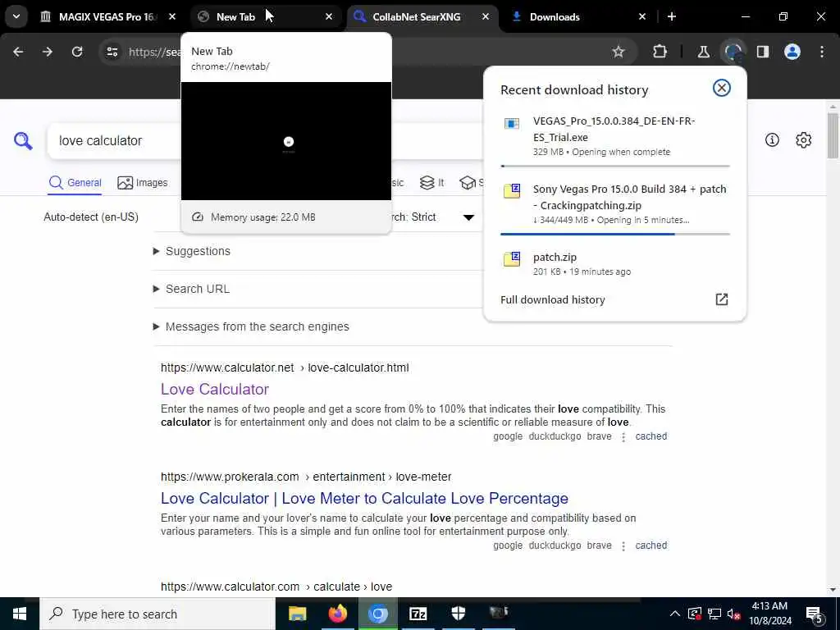
Task: Click the page vertical scrollbar thumb
Action: tap(833, 135)
